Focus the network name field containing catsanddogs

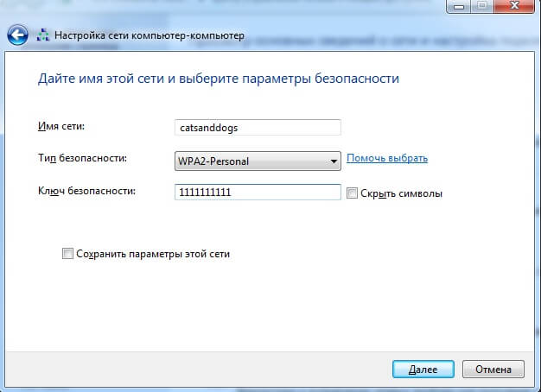[x=258, y=127]
